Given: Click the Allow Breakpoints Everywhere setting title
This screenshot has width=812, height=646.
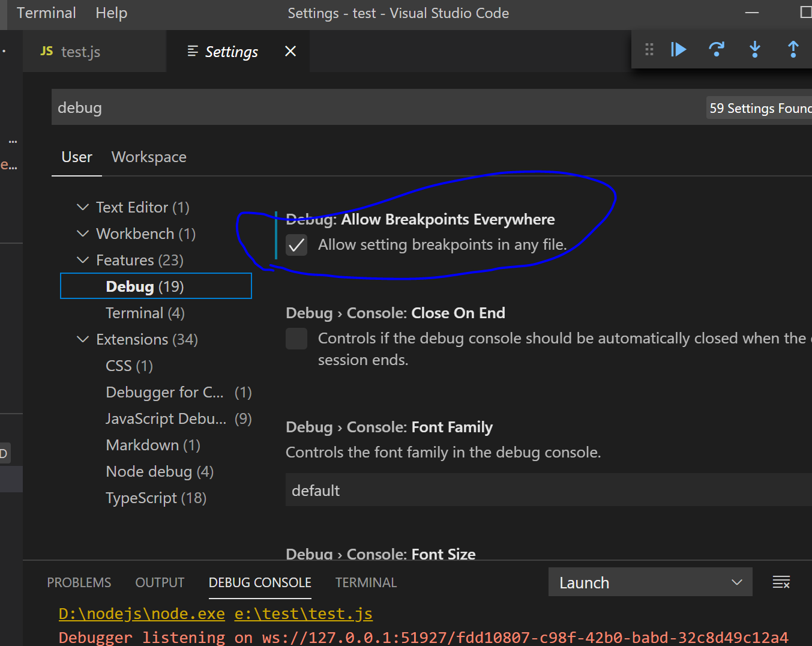Looking at the screenshot, I should (420, 219).
